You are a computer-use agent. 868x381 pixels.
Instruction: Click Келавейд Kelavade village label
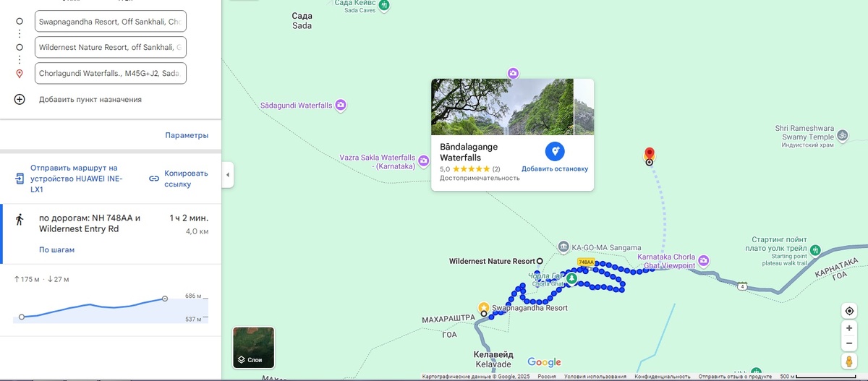pyautogui.click(x=493, y=359)
